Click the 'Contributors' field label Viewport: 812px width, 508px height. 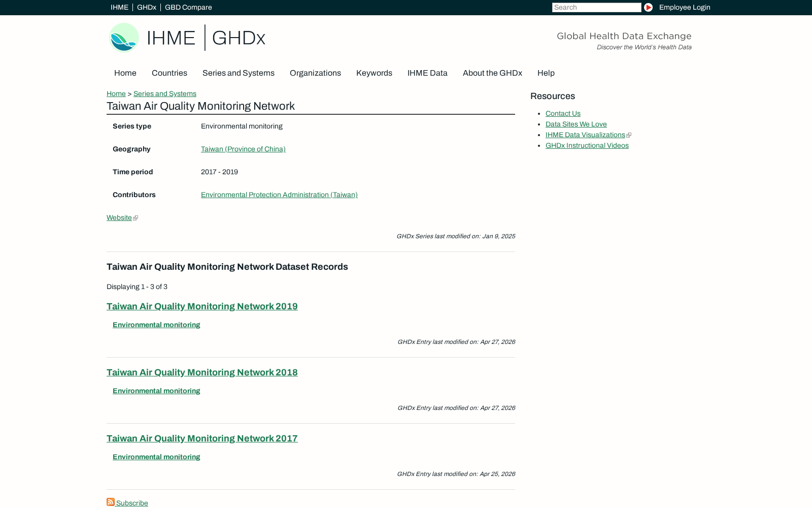pos(134,195)
